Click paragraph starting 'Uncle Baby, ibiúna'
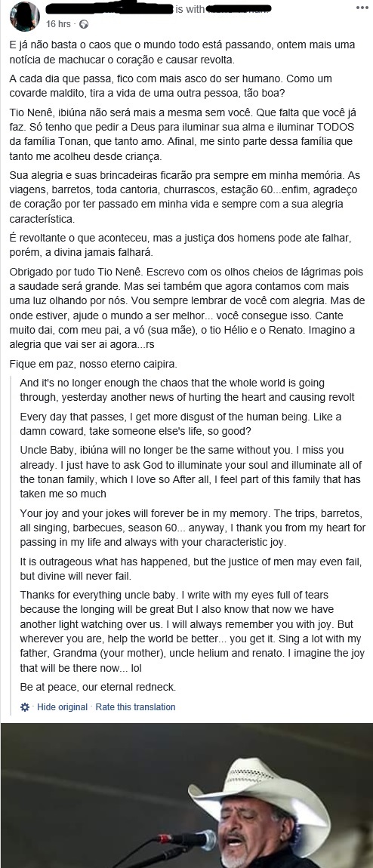The height and width of the screenshot is (868, 373). (191, 470)
